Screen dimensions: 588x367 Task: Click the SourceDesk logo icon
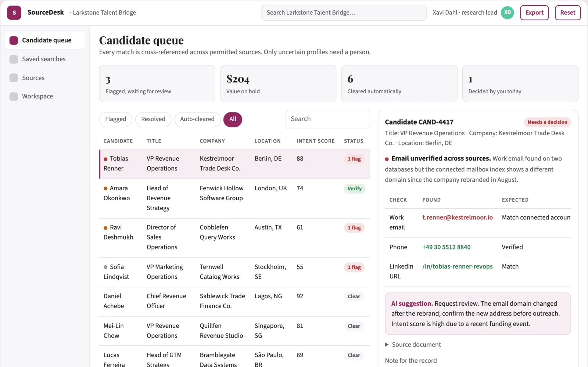pyautogui.click(x=14, y=12)
